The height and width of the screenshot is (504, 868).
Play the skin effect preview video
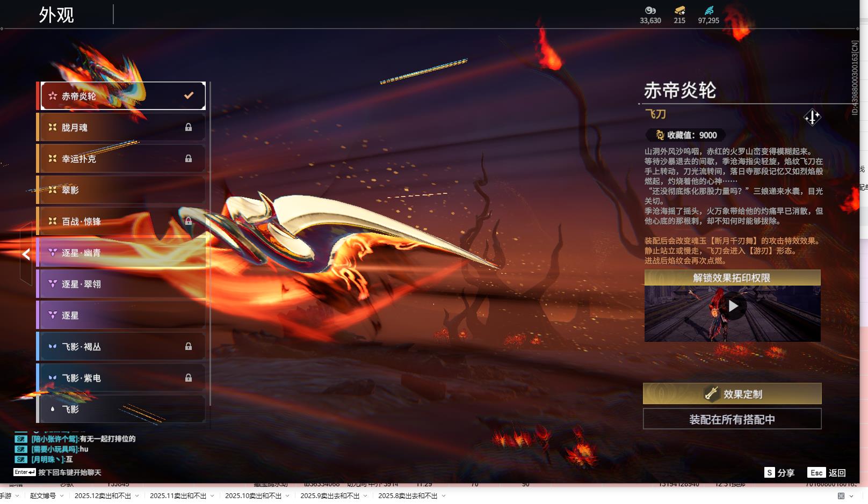tap(733, 306)
